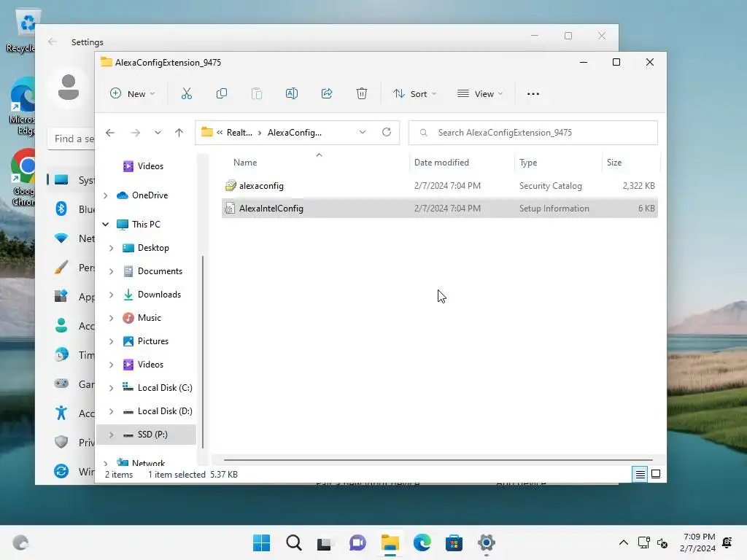The width and height of the screenshot is (747, 560).
Task: Open Microsoft Edge from taskbar
Action: point(422,542)
